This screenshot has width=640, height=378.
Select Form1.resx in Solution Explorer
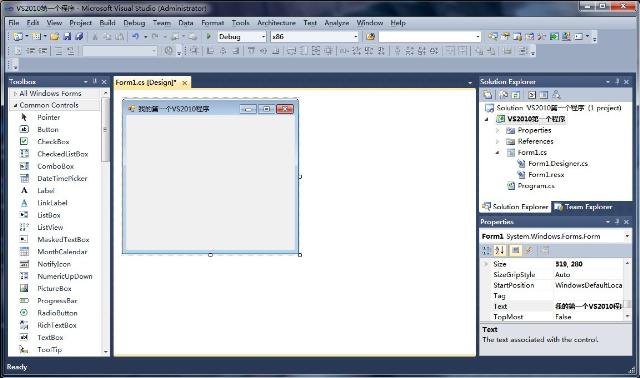click(x=546, y=175)
